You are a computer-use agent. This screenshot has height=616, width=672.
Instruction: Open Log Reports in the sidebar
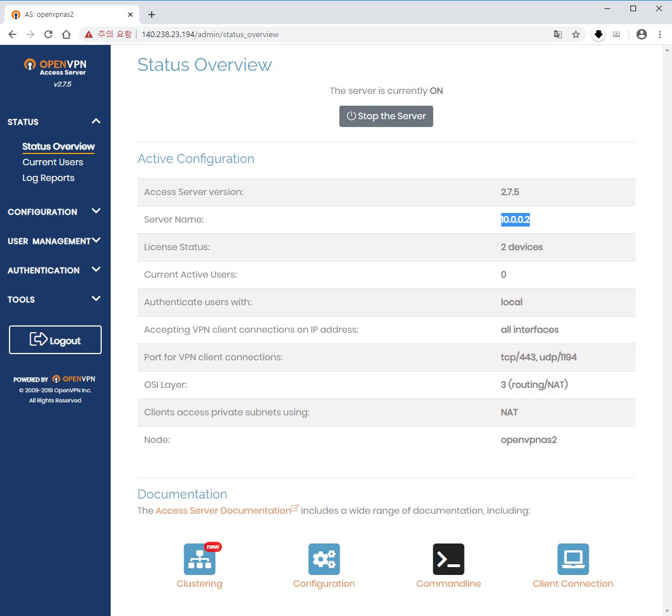(x=48, y=178)
